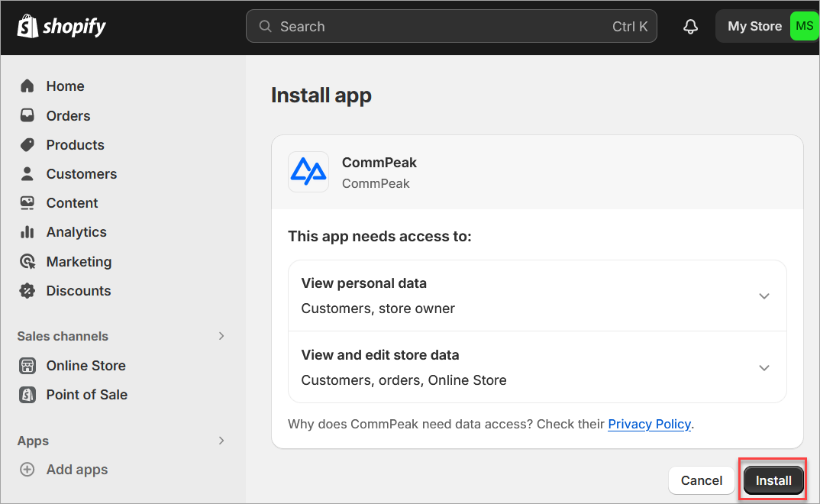Open the My Store account menu

tap(766, 26)
